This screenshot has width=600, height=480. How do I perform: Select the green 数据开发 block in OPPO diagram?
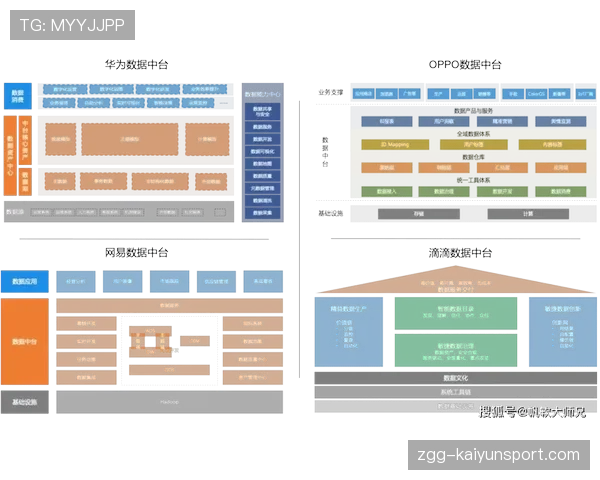point(502,191)
